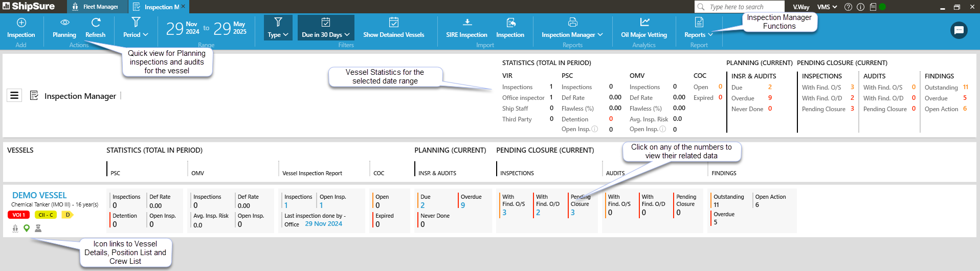Open the V.Way user menu

tap(801, 7)
